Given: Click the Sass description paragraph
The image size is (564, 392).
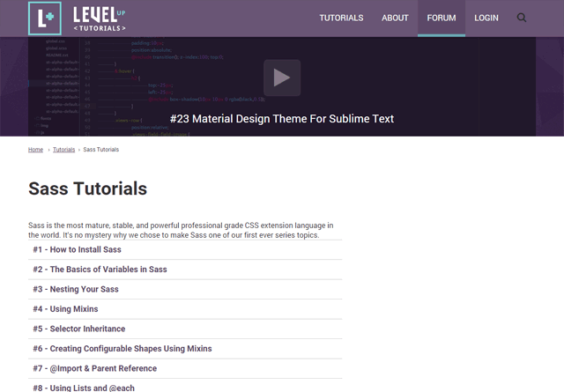Looking at the screenshot, I should pos(181,230).
